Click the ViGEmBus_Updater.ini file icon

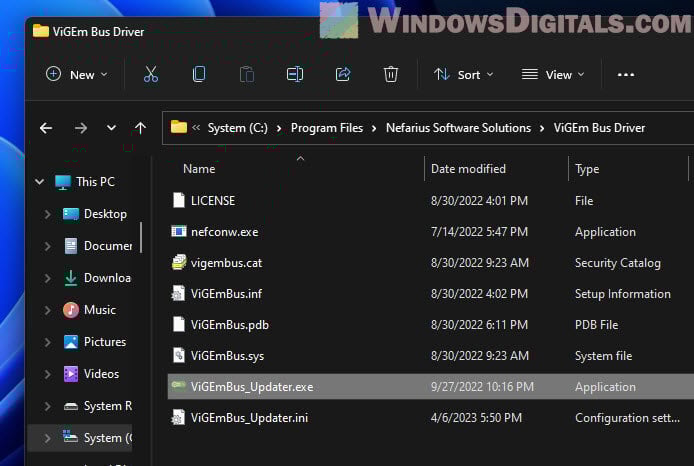(x=179, y=417)
